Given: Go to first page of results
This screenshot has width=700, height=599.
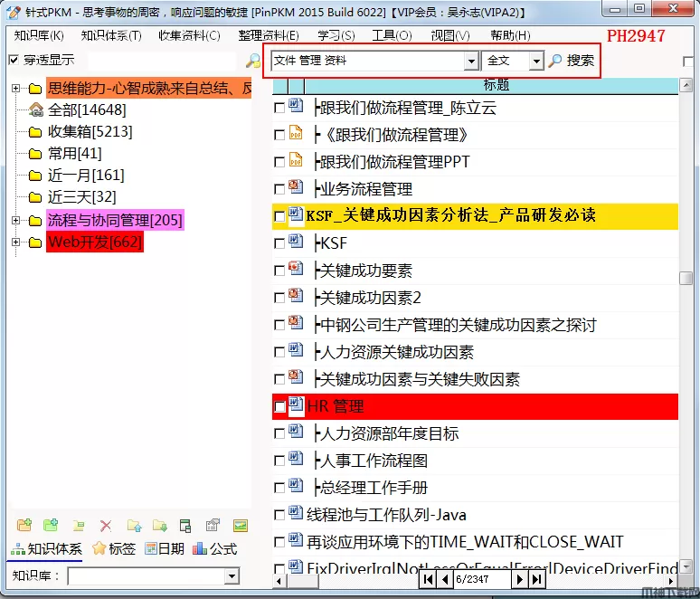Looking at the screenshot, I should [428, 579].
